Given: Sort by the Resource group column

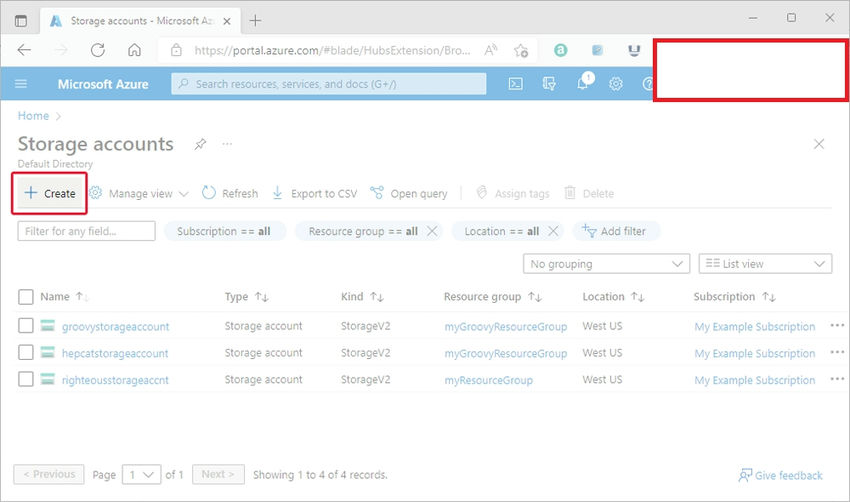Looking at the screenshot, I should click(492, 297).
